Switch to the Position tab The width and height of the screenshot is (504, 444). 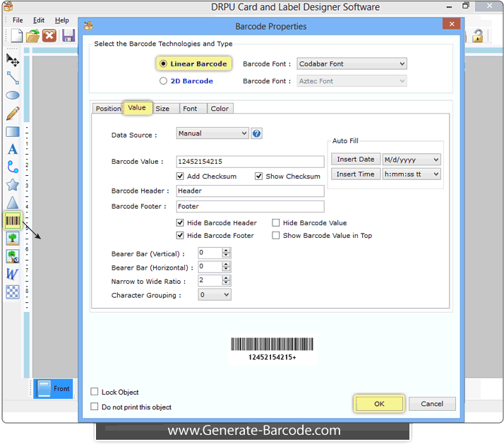pyautogui.click(x=108, y=108)
